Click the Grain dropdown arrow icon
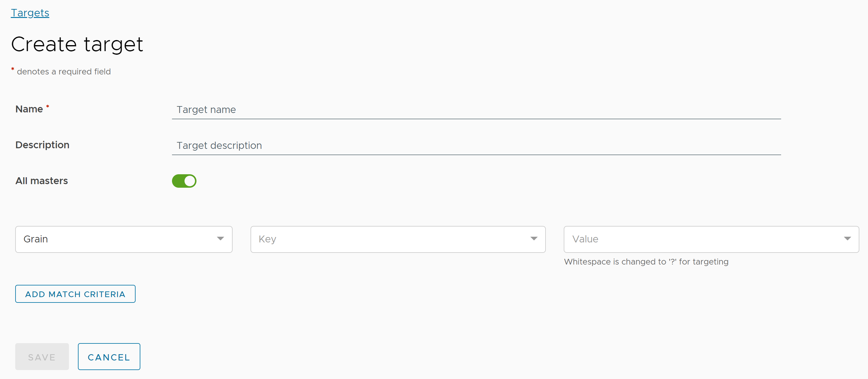The height and width of the screenshot is (379, 868). coord(220,239)
